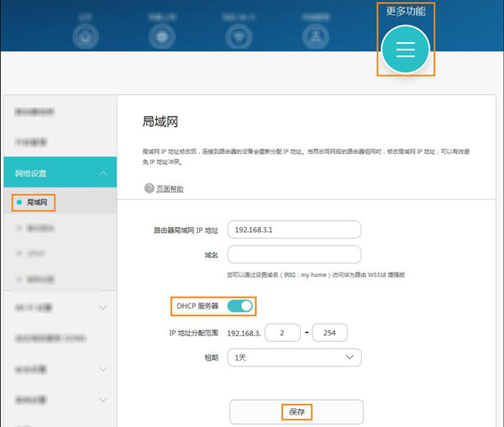Open the 更多功能 hamburger menu
Screen dimensions: 504x427
406,50
